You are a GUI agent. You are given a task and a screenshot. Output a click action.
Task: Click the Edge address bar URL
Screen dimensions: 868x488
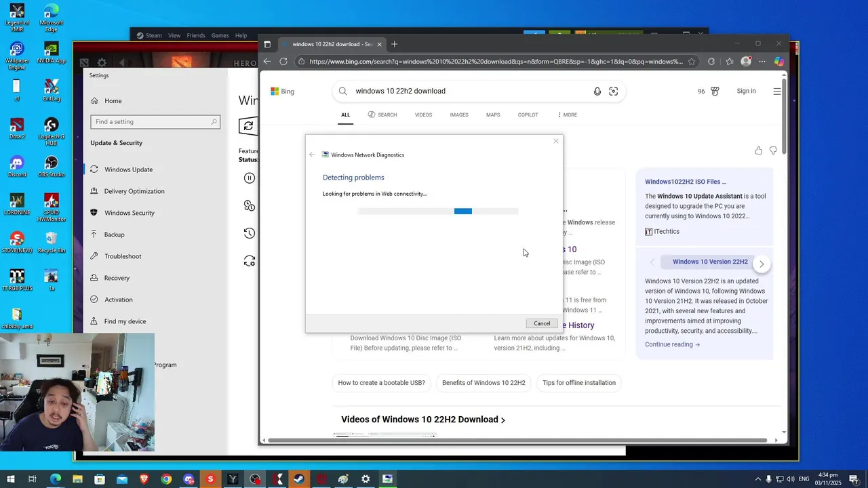pyautogui.click(x=496, y=62)
